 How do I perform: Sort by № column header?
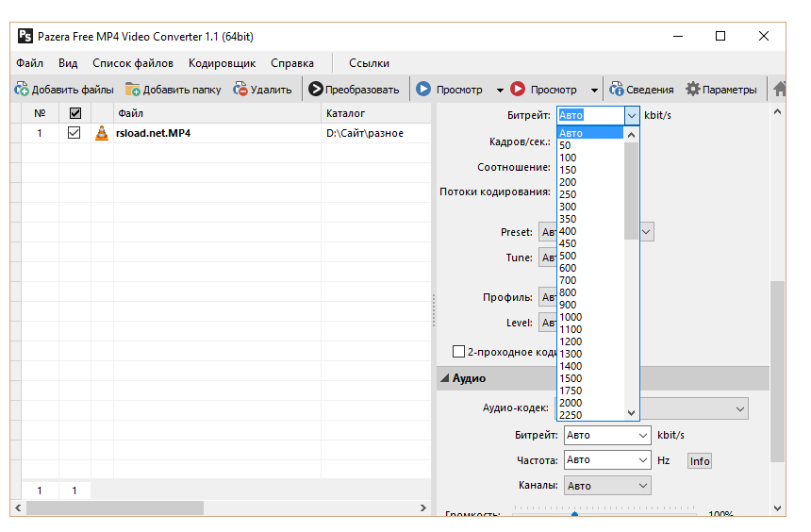click(40, 113)
